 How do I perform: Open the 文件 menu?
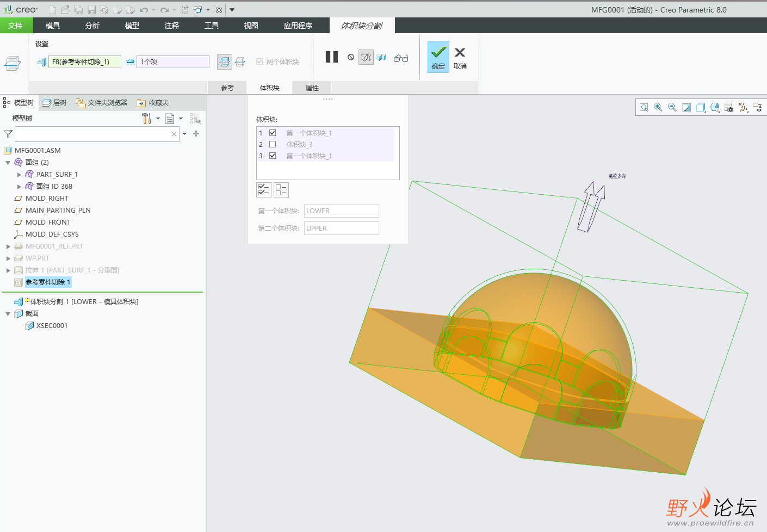click(x=16, y=26)
